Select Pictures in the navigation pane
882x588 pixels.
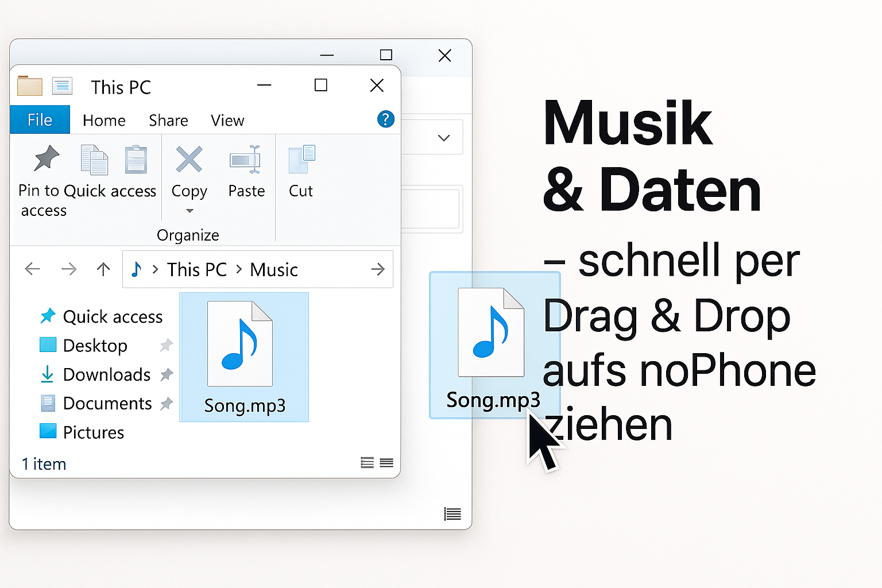(x=93, y=432)
